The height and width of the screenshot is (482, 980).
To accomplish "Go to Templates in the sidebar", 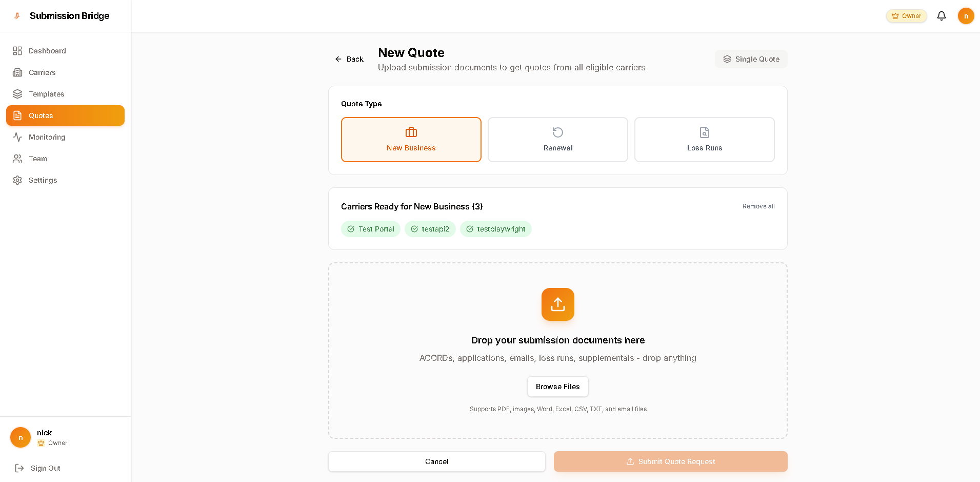I will coord(46,94).
